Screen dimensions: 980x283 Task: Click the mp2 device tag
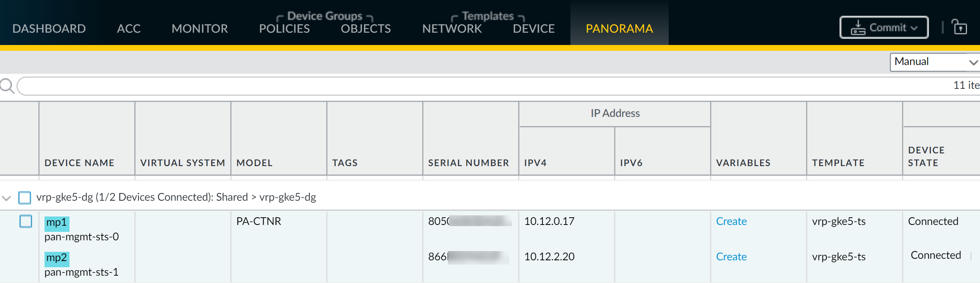pyautogui.click(x=56, y=258)
